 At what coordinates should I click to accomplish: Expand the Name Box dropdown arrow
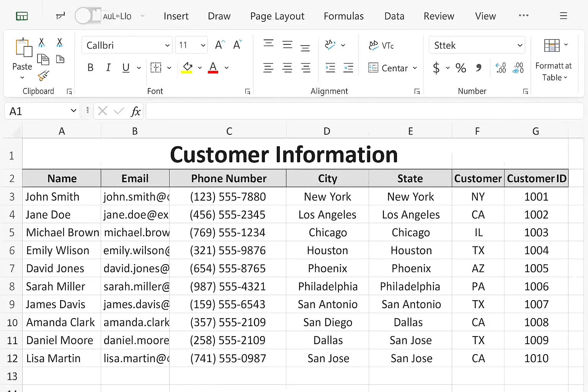coord(73,111)
